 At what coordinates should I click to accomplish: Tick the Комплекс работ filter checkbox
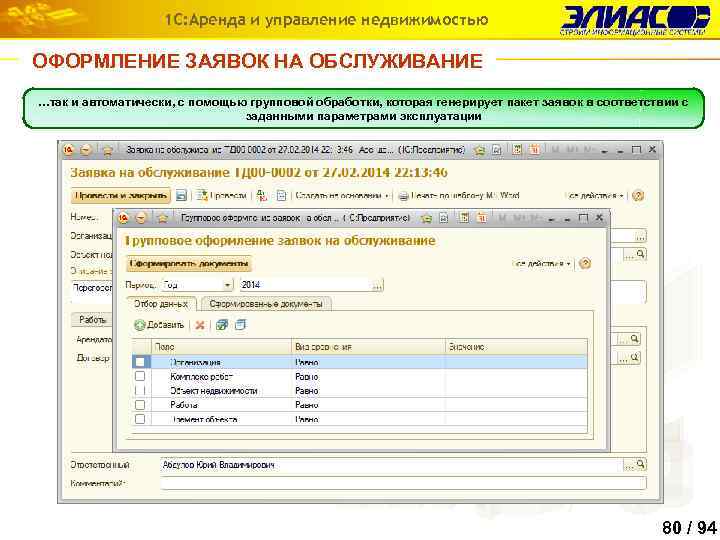140,376
